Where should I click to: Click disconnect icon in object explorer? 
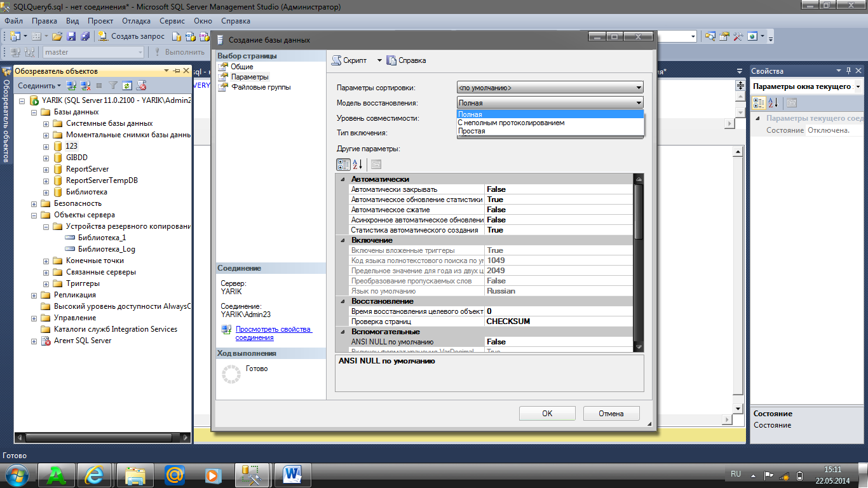point(86,85)
